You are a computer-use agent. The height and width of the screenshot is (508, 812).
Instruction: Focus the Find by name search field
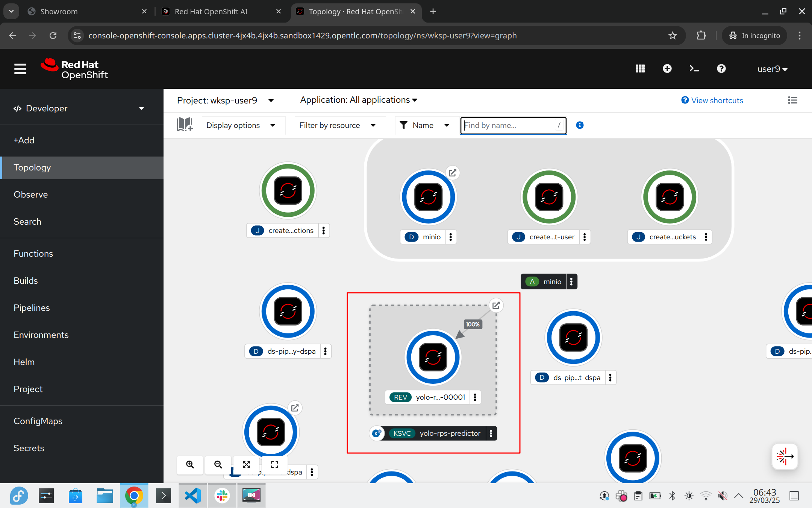[513, 125]
